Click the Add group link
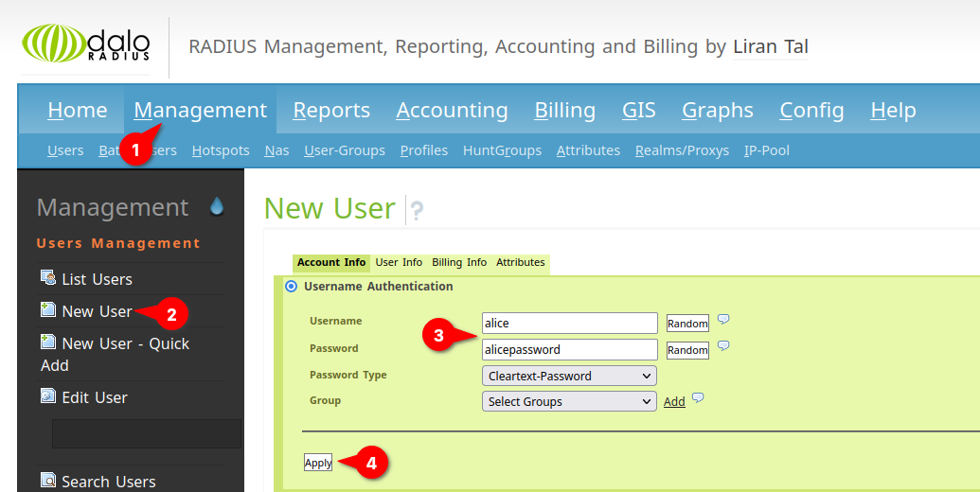This screenshot has height=492, width=980. point(674,402)
